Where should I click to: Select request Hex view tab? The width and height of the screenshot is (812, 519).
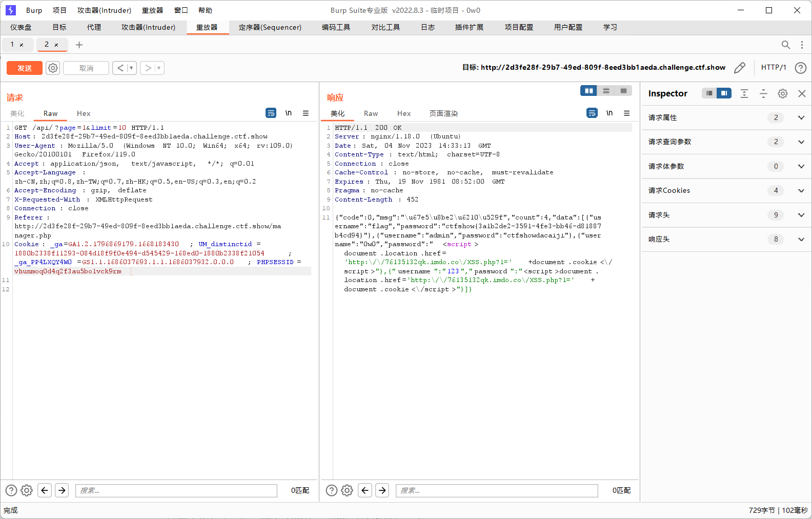coord(84,113)
